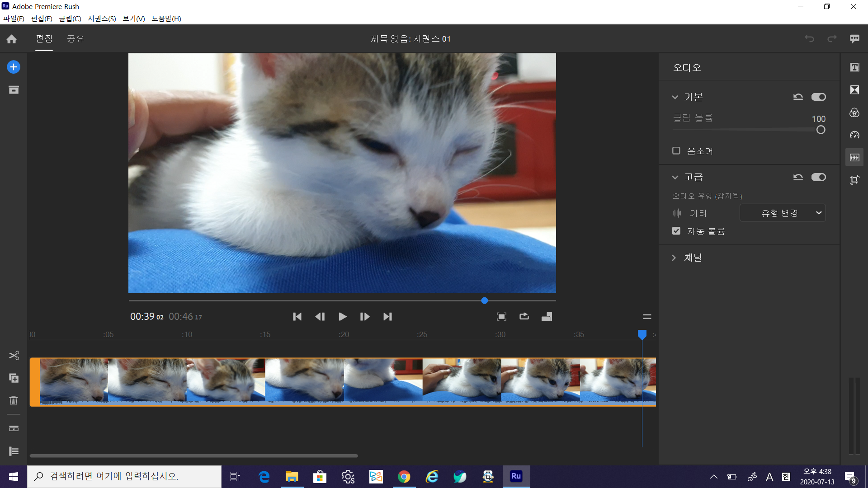Click the trash delete icon

(14, 400)
